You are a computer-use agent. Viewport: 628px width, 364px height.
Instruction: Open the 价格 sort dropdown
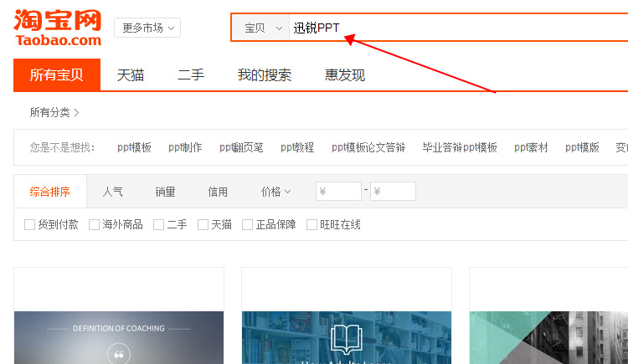point(276,192)
